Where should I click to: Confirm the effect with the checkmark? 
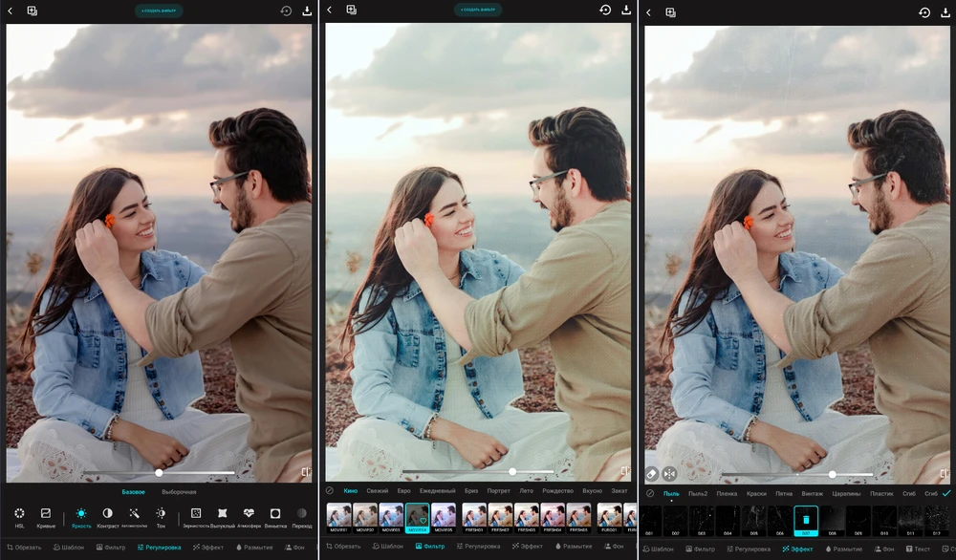[x=946, y=493]
